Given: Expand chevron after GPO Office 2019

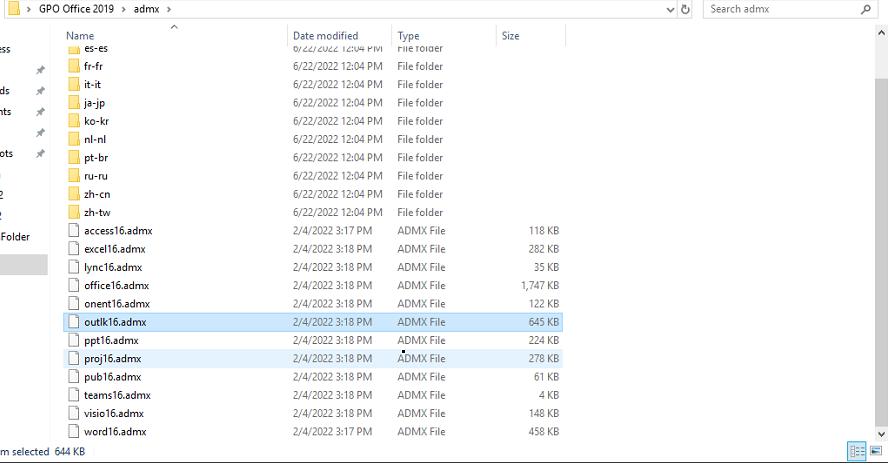Looking at the screenshot, I should coord(123,9).
